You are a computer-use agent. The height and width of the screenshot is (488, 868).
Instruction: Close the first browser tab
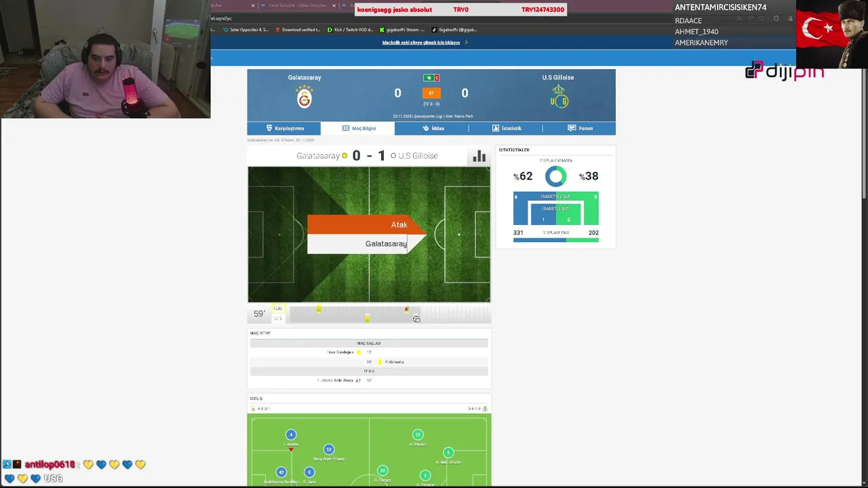coord(253,5)
